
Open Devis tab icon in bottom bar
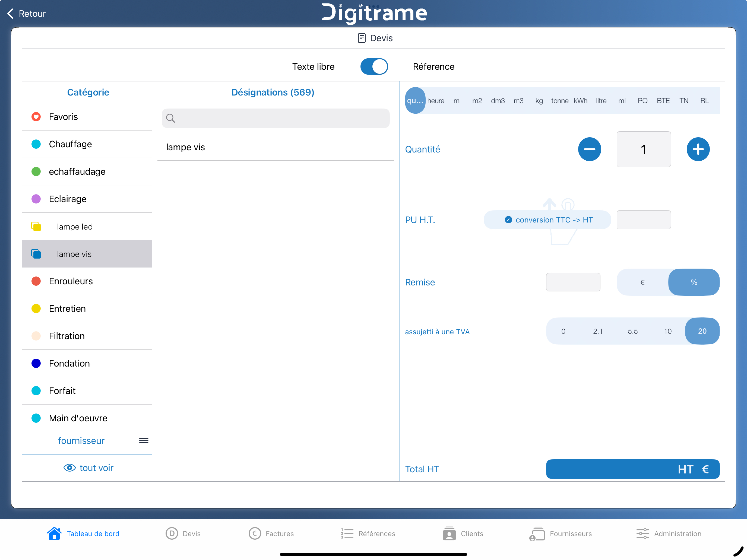pyautogui.click(x=172, y=533)
